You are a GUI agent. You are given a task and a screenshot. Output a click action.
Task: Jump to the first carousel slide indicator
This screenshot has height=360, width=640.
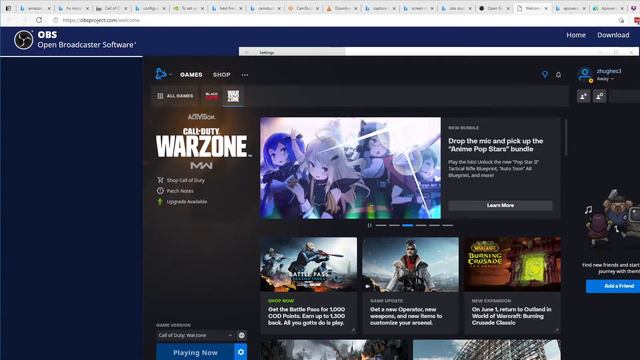click(x=381, y=225)
